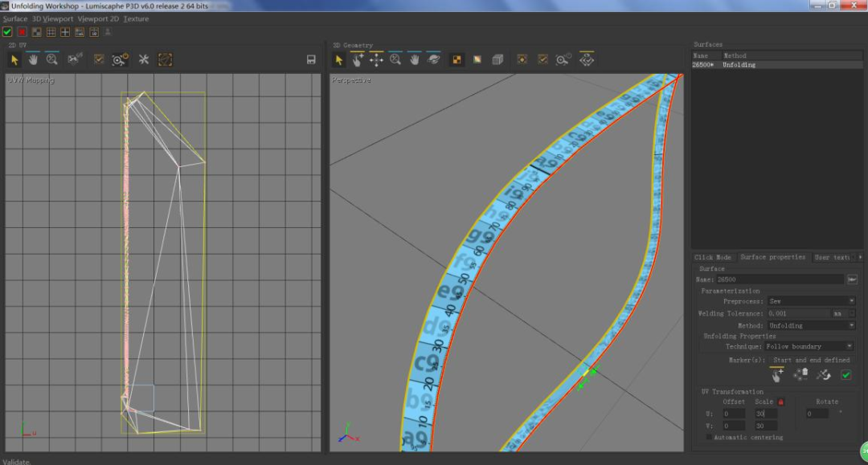Click the delete markers trash icon
The width and height of the screenshot is (868, 465).
click(x=800, y=375)
